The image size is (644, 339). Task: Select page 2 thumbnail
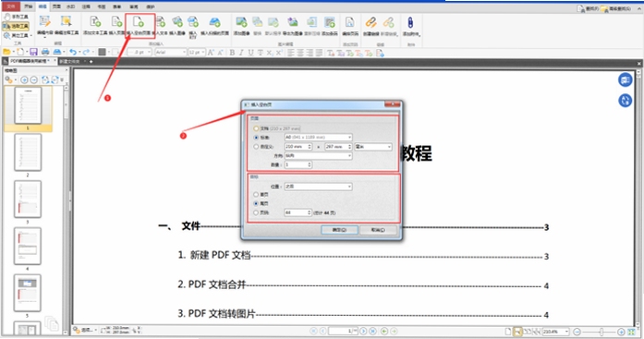pos(28,152)
